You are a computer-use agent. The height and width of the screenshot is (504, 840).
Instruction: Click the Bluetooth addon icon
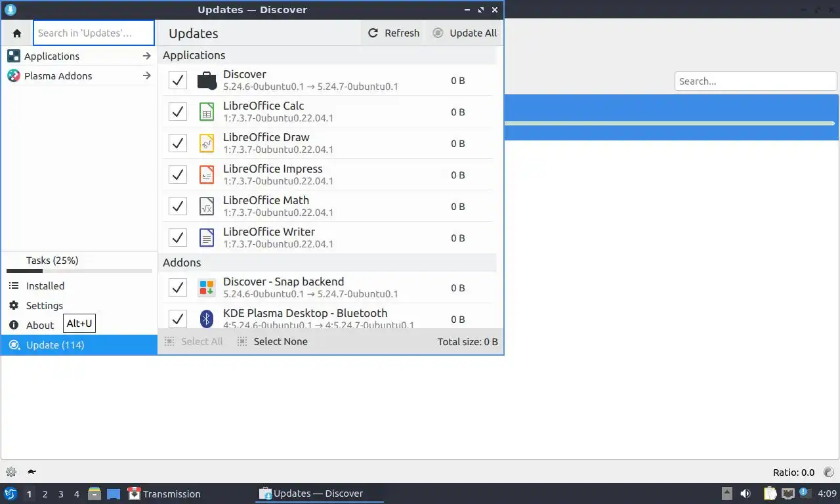[207, 319]
